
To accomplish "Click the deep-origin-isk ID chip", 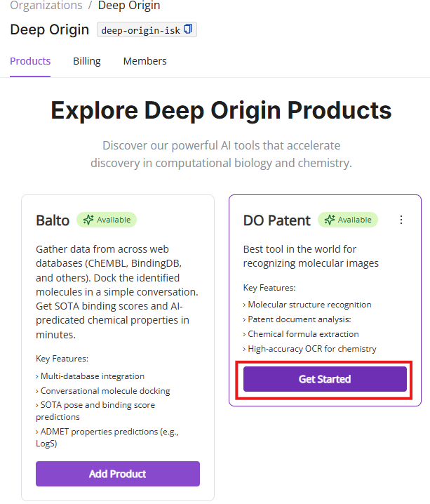I will point(140,31).
